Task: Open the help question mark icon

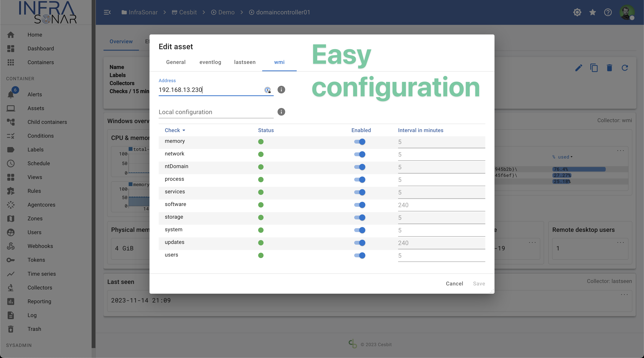Action: point(608,12)
